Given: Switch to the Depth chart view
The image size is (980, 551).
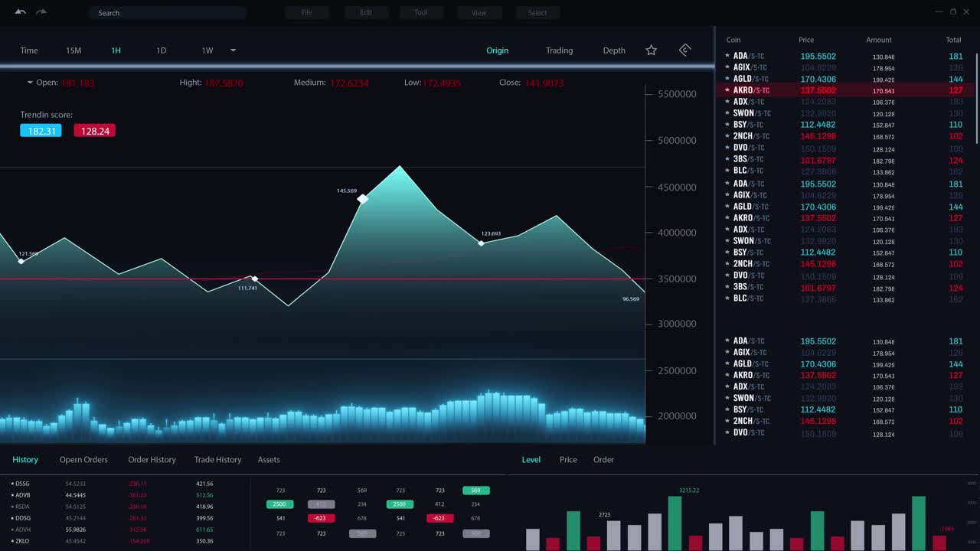Looking at the screenshot, I should (x=614, y=51).
